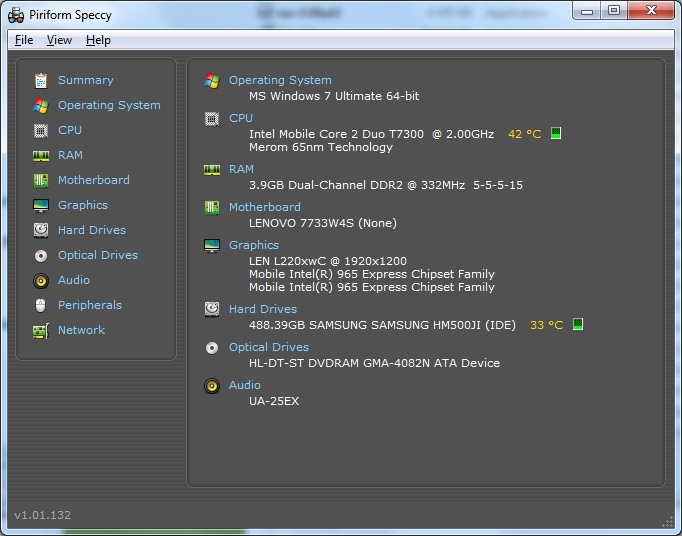Click the Audio speaker icon in sidebar

point(41,281)
